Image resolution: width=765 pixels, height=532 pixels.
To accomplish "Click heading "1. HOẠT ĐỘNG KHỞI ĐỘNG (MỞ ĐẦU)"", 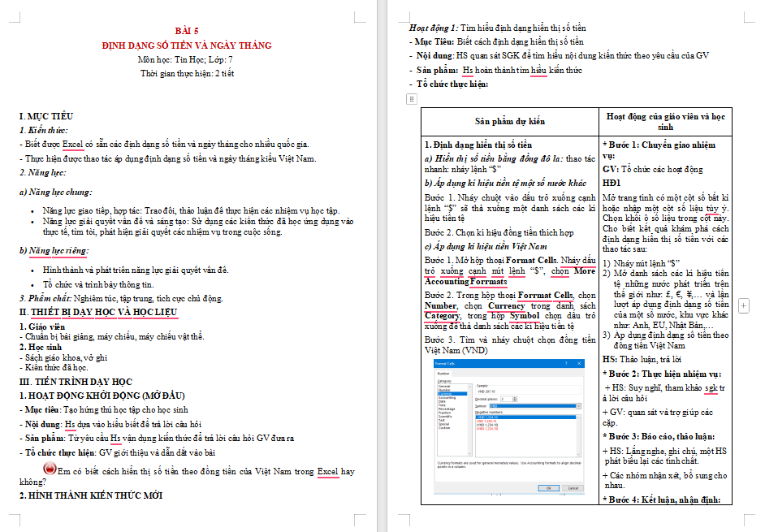I will 102,396.
